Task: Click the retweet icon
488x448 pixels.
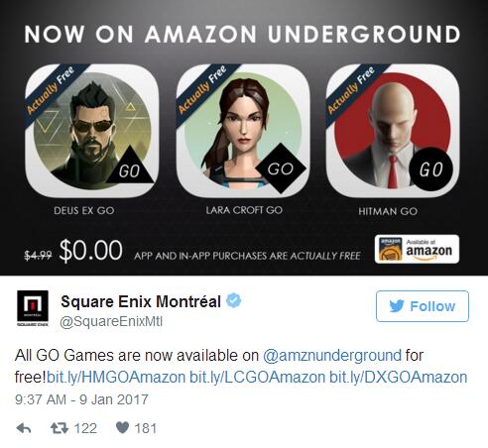Action: [x=60, y=428]
